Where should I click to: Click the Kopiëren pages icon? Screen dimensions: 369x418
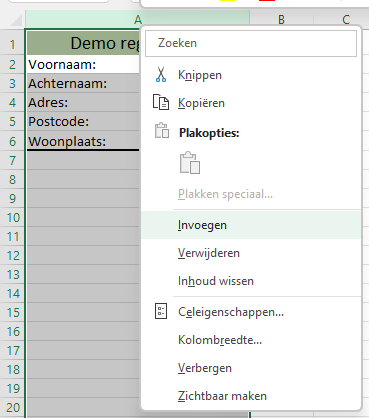point(161,102)
